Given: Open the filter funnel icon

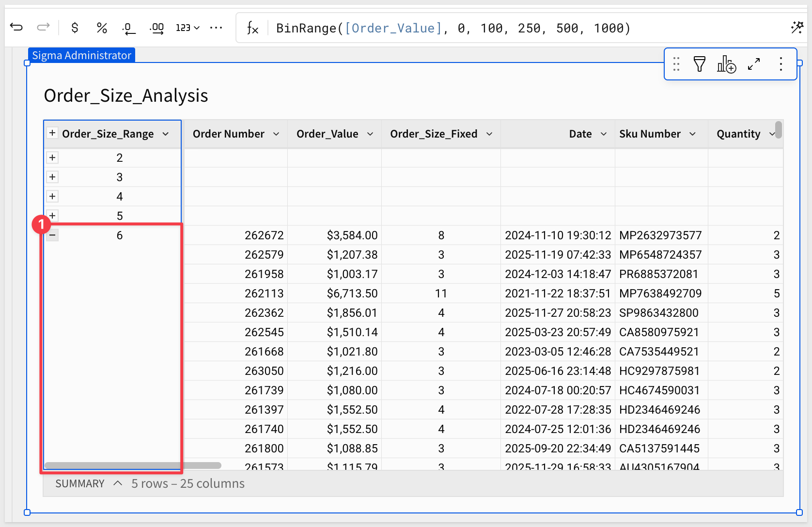Looking at the screenshot, I should pyautogui.click(x=699, y=64).
